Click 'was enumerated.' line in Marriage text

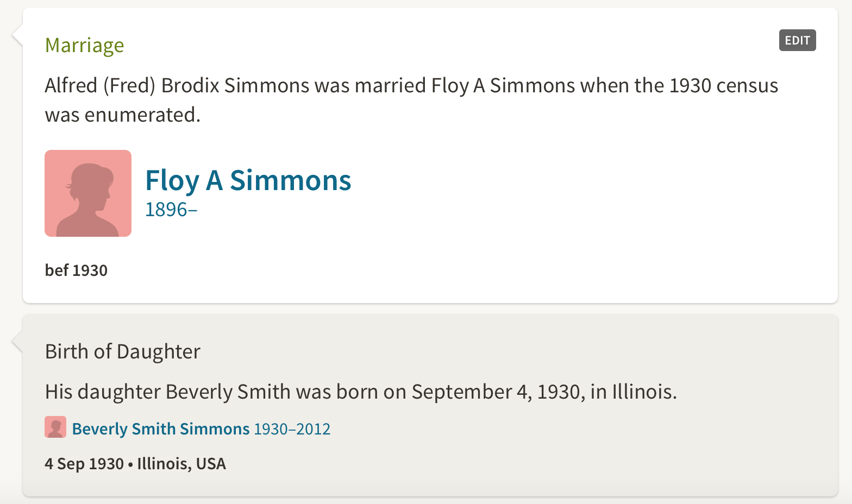[123, 115]
